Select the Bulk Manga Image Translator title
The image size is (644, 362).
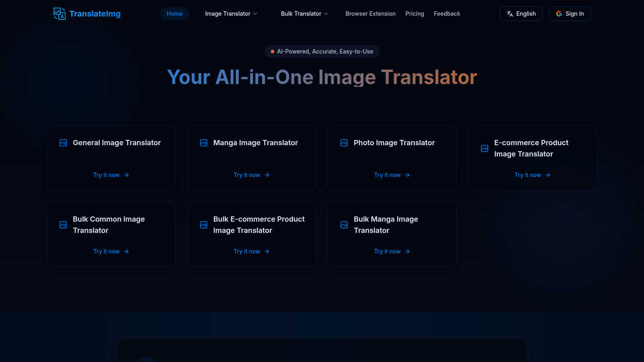point(386,225)
